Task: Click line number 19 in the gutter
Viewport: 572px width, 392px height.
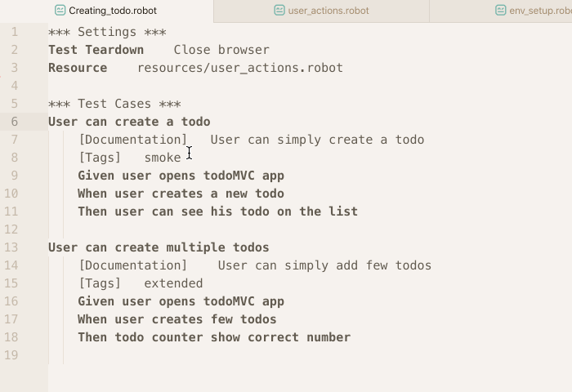Action: click(x=11, y=354)
